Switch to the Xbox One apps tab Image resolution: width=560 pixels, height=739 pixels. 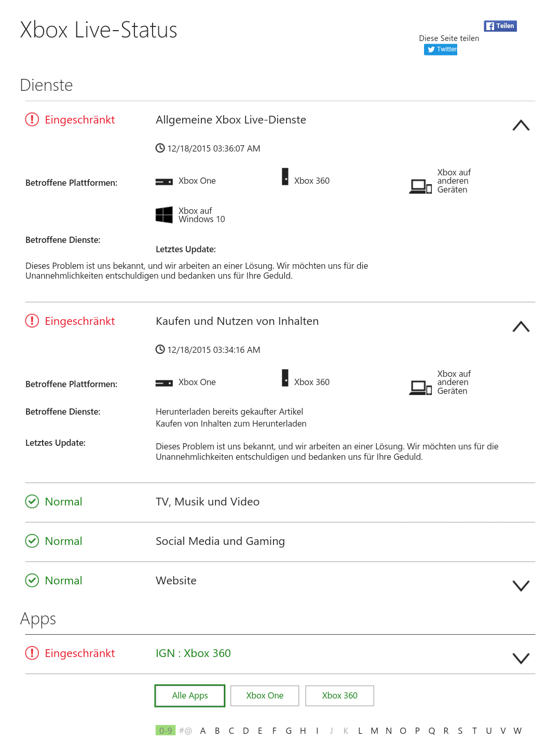tap(265, 695)
